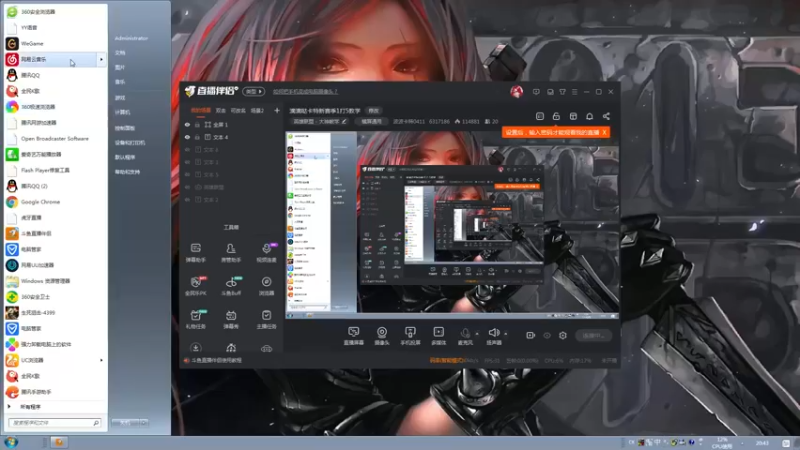
Task: Lock the 全屏 1 source
Action: pos(197,124)
